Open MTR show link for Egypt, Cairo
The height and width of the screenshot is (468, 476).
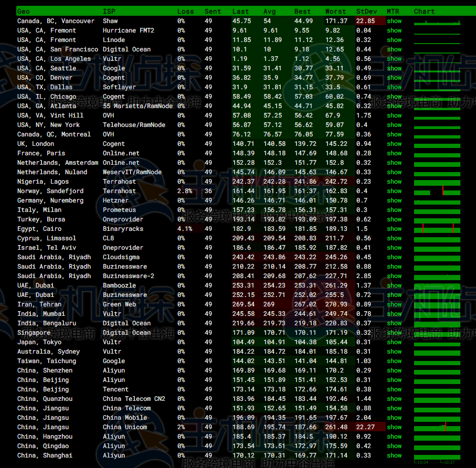pos(394,229)
